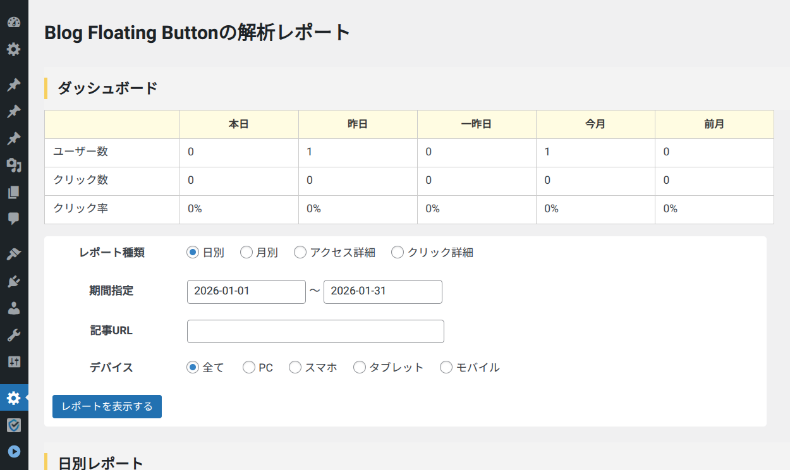
Task: Open the Media library icon
Action: [x=14, y=165]
